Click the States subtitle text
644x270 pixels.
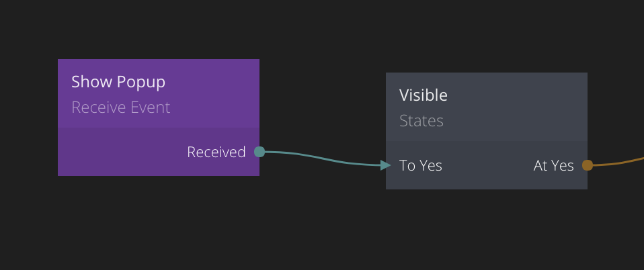(x=421, y=121)
